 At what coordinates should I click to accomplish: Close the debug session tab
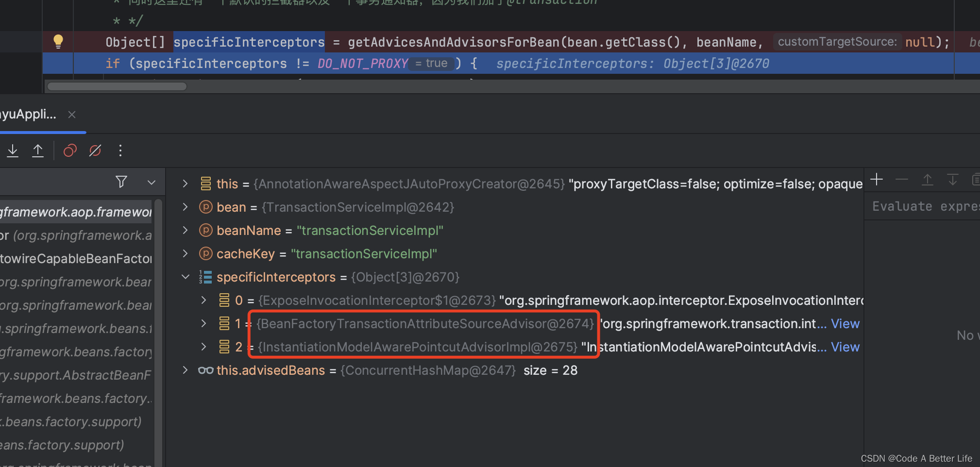[72, 115]
